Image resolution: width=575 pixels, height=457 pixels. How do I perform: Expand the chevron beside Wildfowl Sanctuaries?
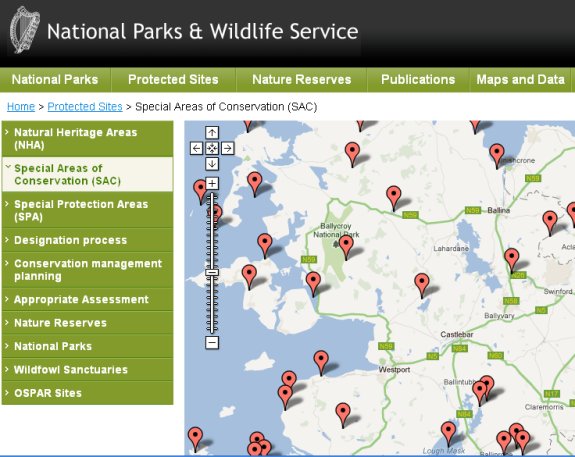point(7,369)
